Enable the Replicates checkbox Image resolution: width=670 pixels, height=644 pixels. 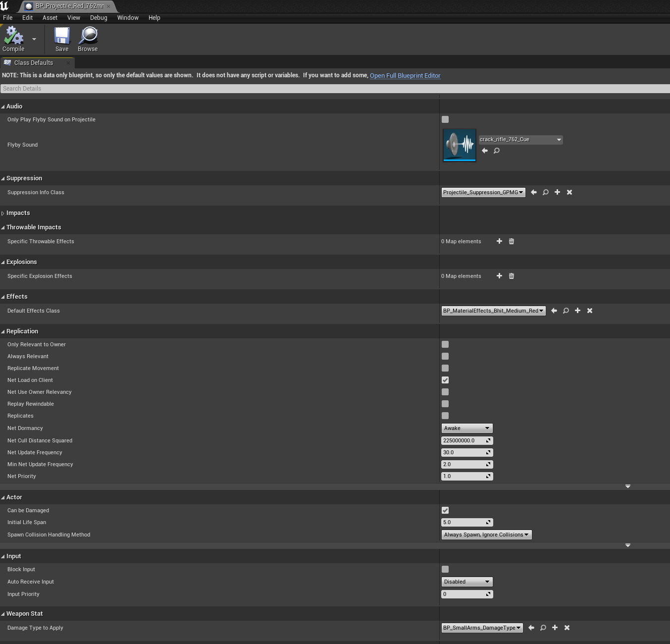click(x=445, y=416)
